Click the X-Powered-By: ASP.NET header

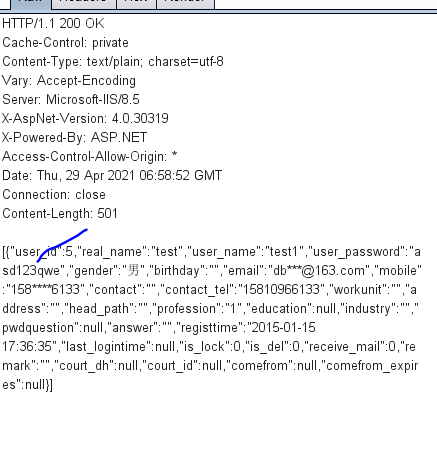[x=74, y=138]
